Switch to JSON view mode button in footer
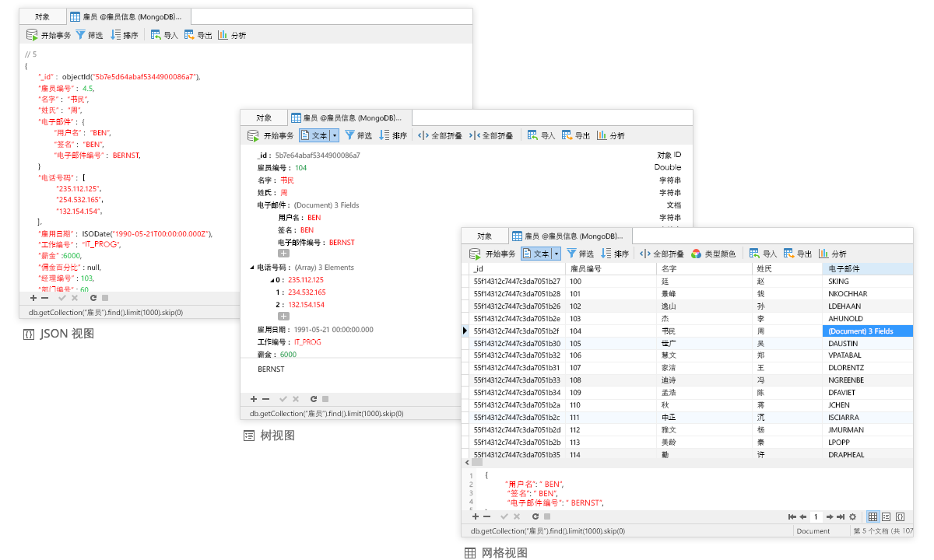Viewport: 934px width, 560px height. (900, 516)
